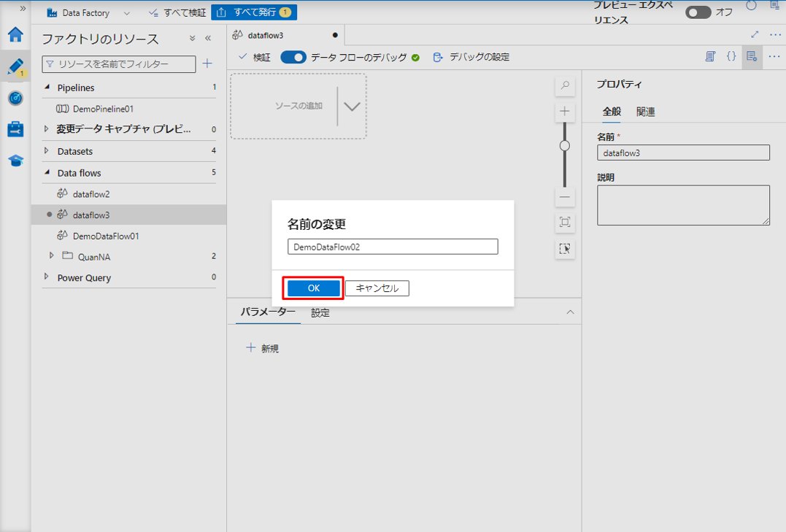Click the Validate checkmark button
This screenshot has height=532, width=786.
tap(255, 57)
